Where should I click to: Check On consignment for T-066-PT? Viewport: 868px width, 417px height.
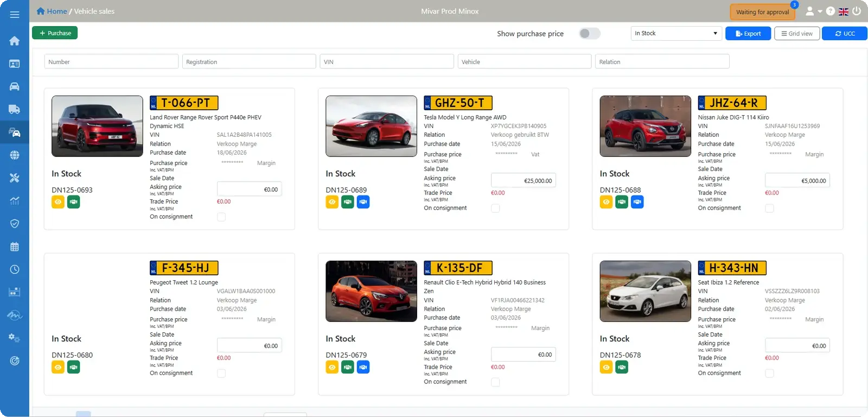(221, 217)
